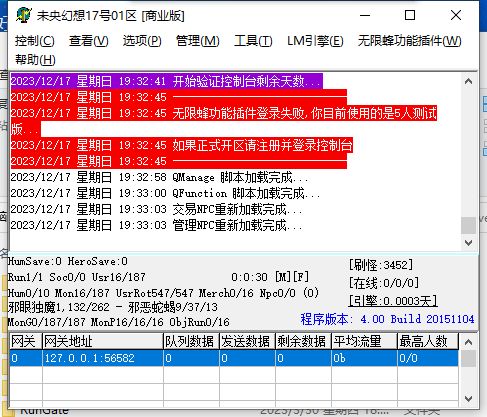Viewport: 487px width, 417px height.
Task: Click the 0:0:30 [M][F] timer text
Action: 270,277
